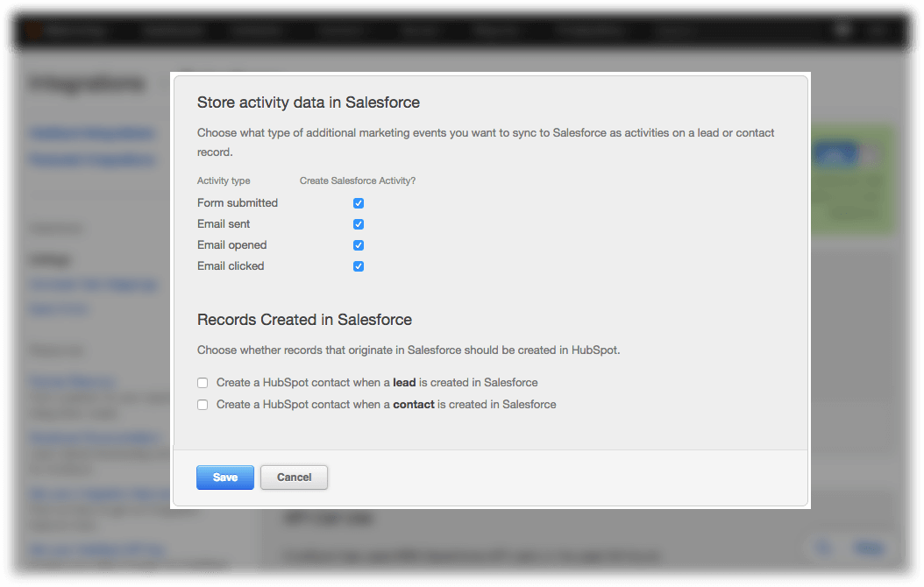The height and width of the screenshot is (587, 924).
Task: Cancel the Salesforce settings dialog
Action: pos(294,477)
